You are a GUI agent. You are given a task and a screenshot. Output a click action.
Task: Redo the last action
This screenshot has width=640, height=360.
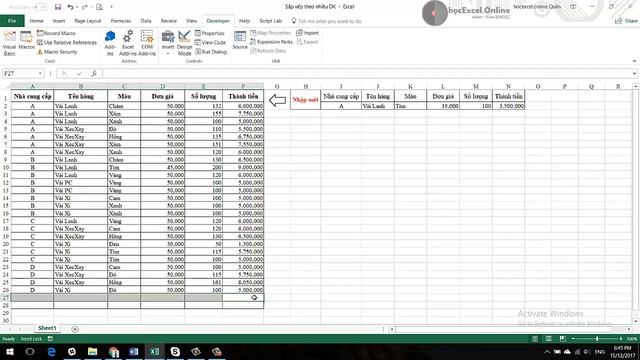click(84, 7)
